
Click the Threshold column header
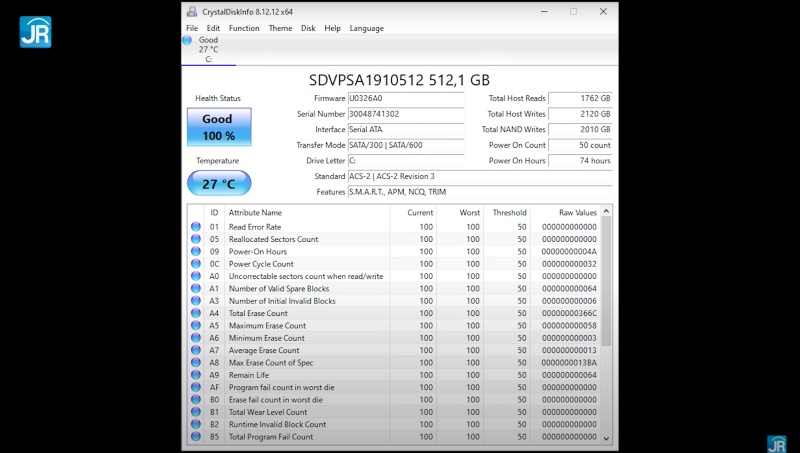[509, 212]
